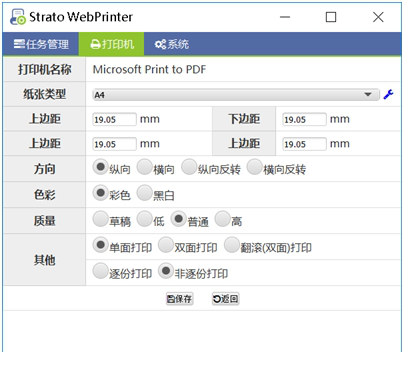This screenshot has height=366, width=404.
Task: Click the blue wrench paper settings icon
Action: [388, 95]
